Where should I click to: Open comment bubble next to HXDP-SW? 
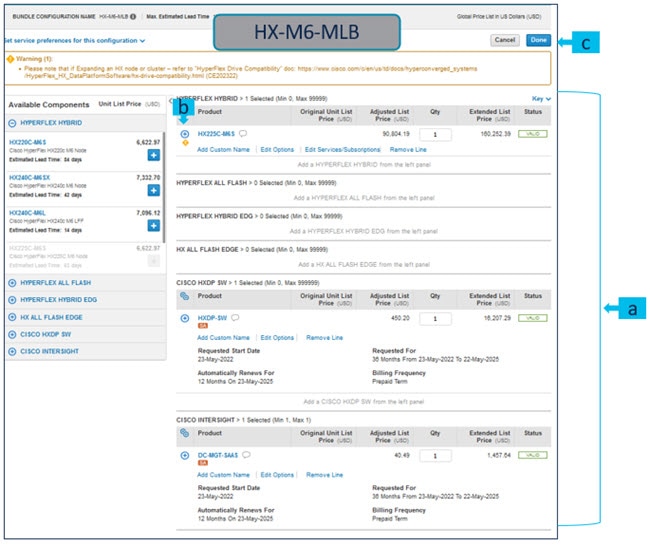[235, 318]
